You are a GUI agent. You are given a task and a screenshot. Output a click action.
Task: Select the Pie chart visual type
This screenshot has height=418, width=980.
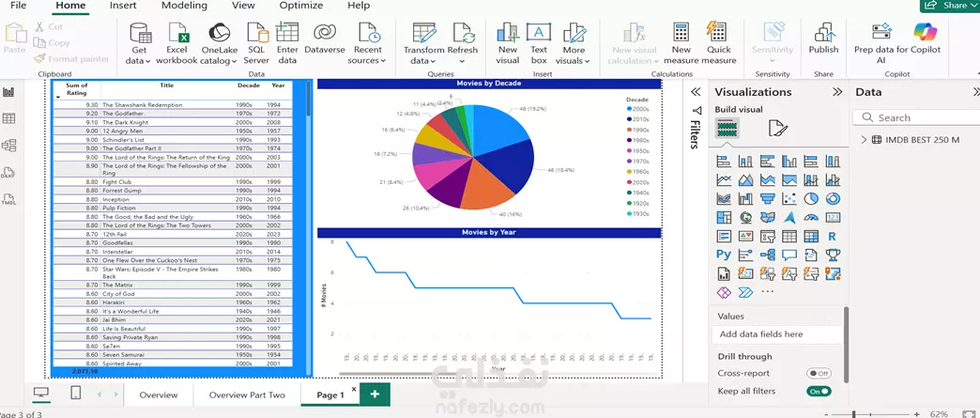pyautogui.click(x=811, y=198)
